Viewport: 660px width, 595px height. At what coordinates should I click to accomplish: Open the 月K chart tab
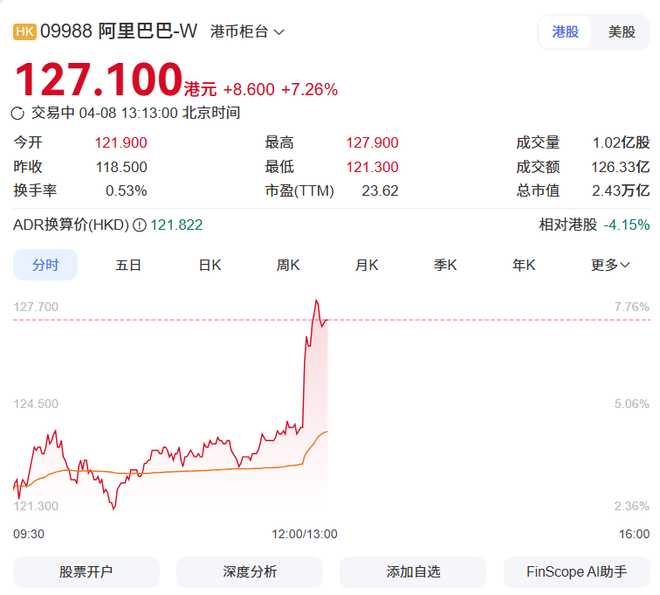click(x=367, y=265)
